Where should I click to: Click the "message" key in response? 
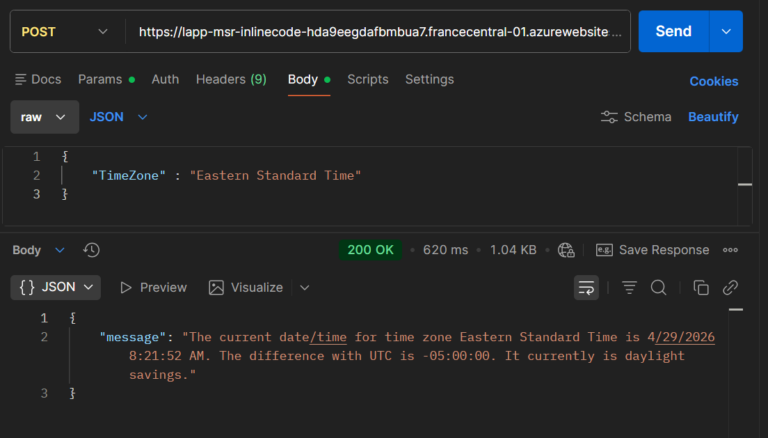point(133,337)
